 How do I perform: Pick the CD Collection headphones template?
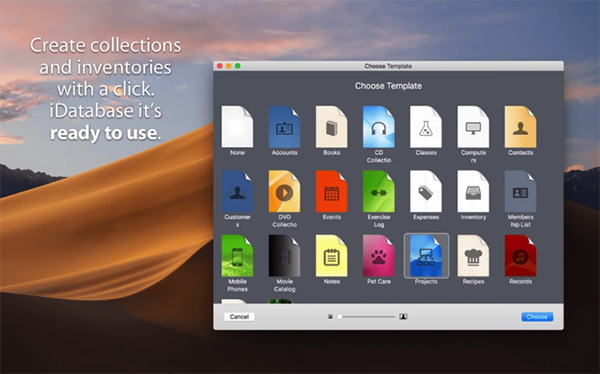click(x=379, y=127)
